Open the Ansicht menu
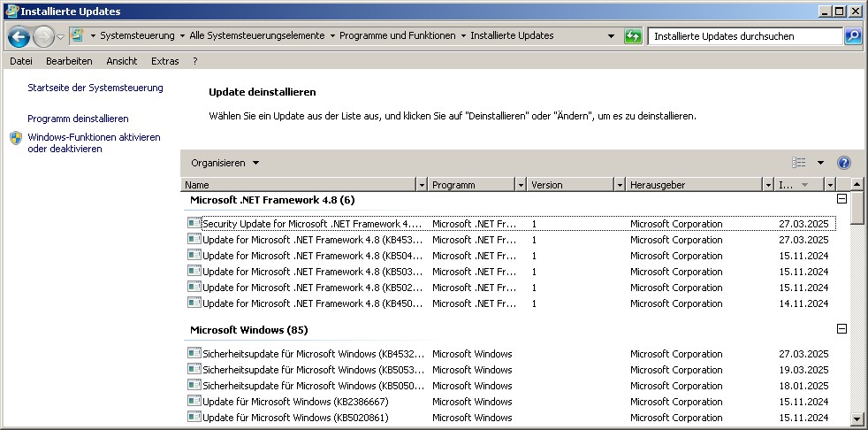This screenshot has height=430, width=868. click(122, 61)
